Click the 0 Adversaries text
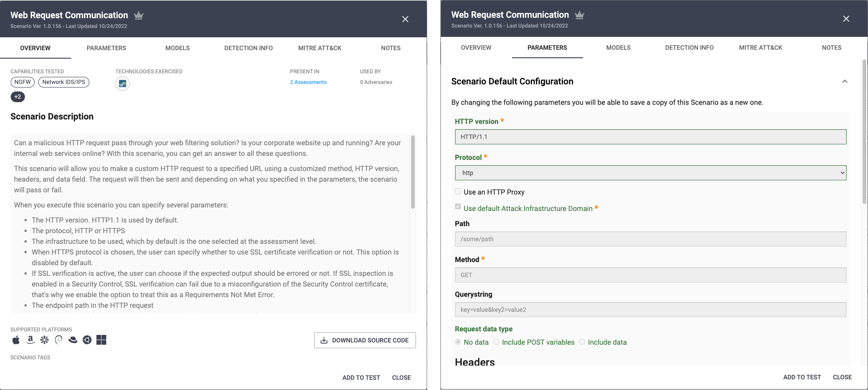The width and height of the screenshot is (868, 390). click(376, 82)
